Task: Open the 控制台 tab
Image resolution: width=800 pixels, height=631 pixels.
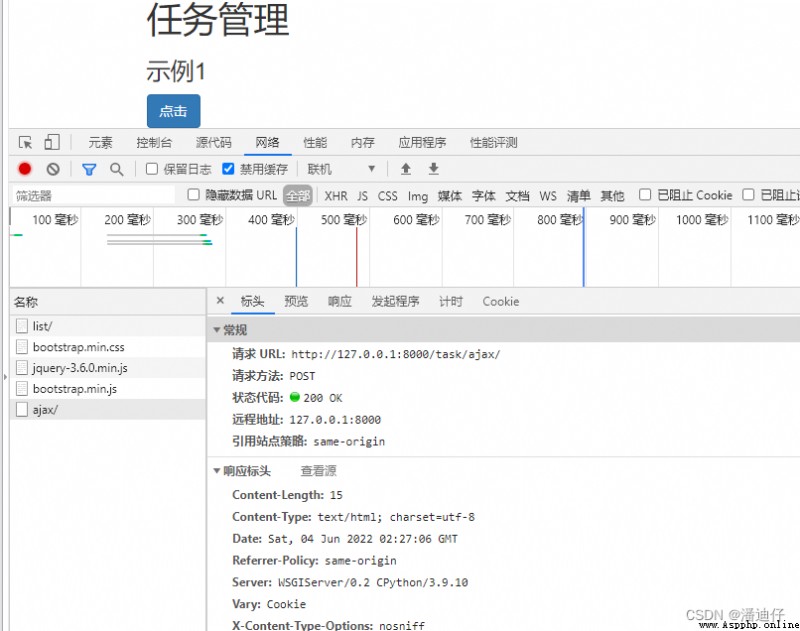Action: (154, 142)
